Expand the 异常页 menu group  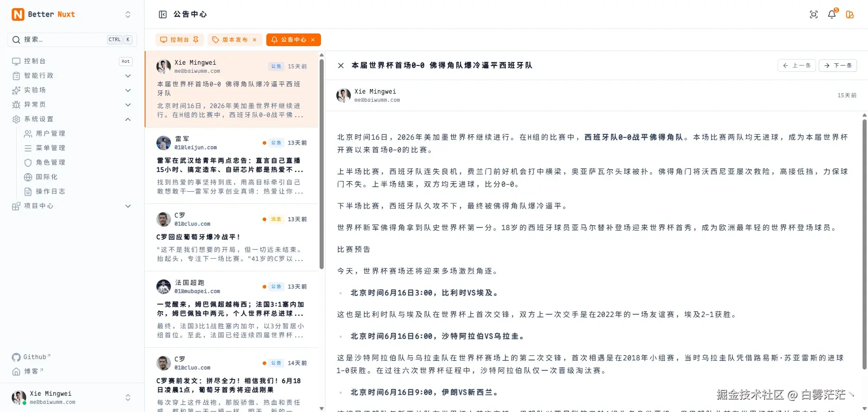pyautogui.click(x=72, y=104)
